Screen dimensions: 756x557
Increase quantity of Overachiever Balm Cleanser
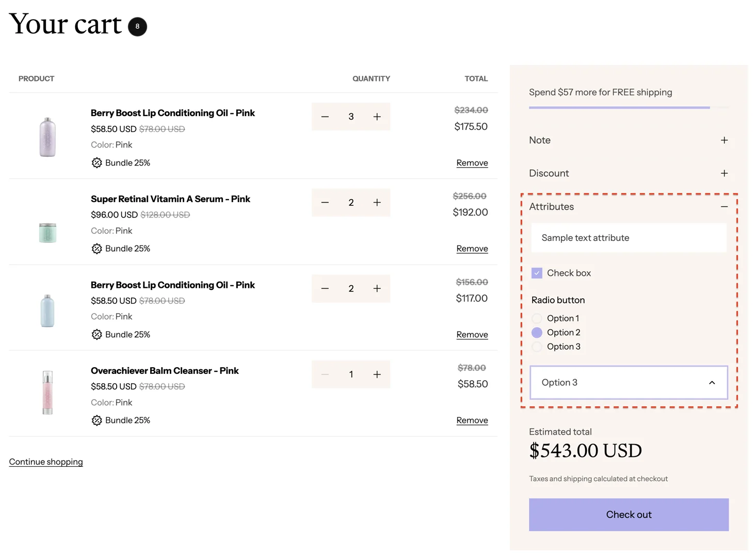(x=377, y=374)
